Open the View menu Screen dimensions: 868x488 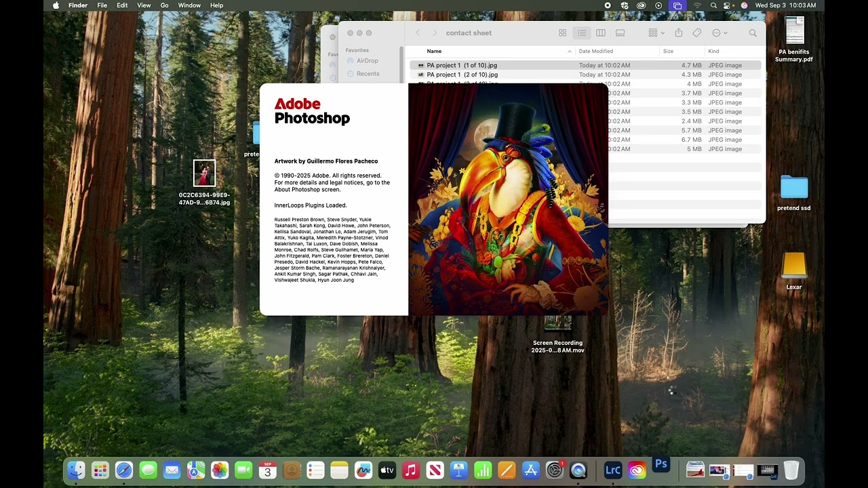pos(144,5)
